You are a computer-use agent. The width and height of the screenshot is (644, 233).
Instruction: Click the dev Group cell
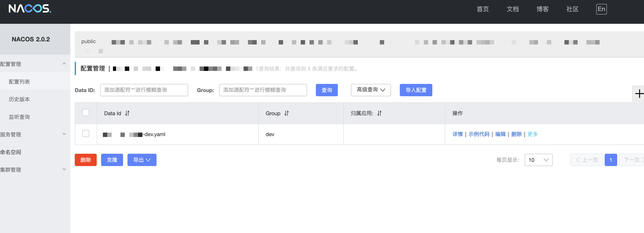click(x=301, y=134)
